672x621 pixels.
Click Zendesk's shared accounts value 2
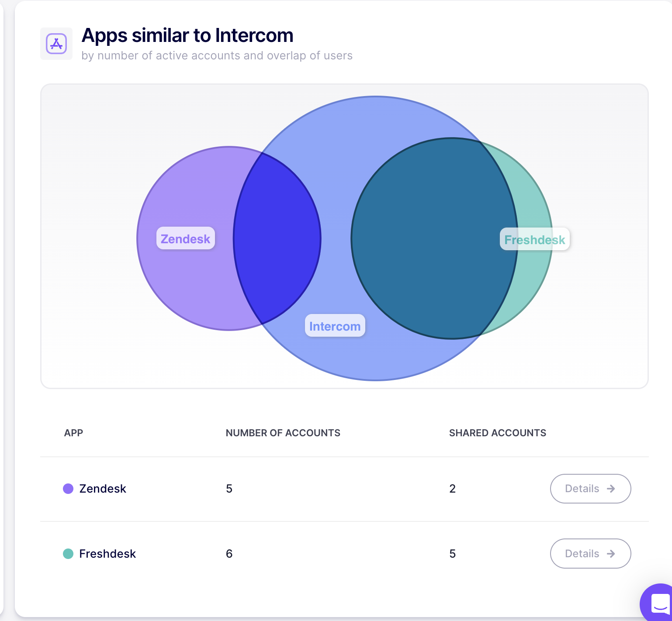click(453, 489)
